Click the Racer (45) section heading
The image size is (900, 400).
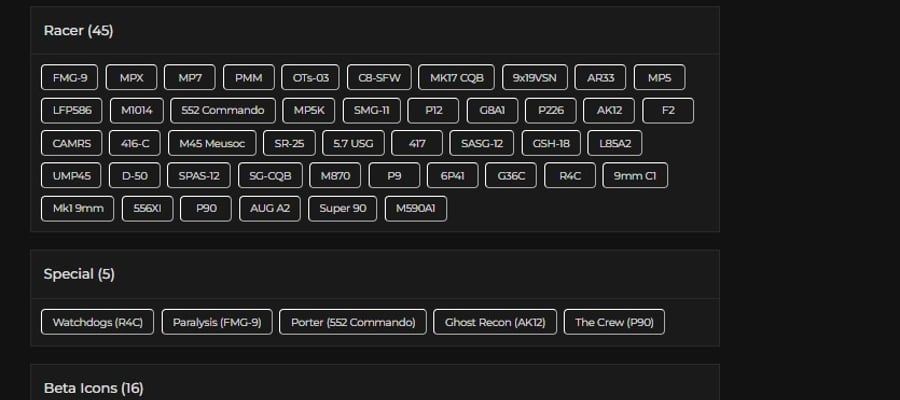[79, 30]
